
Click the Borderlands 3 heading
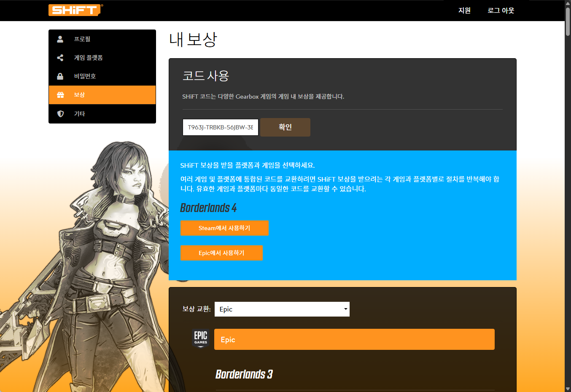tap(244, 374)
